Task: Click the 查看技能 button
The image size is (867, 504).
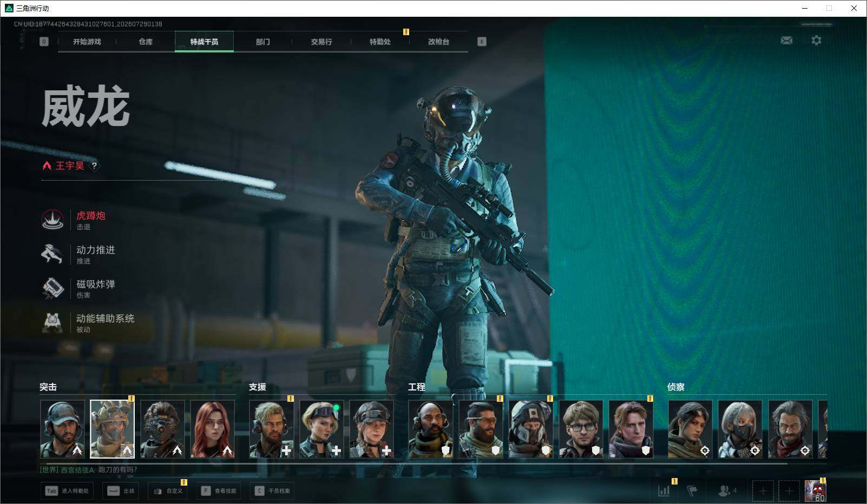Action: coord(219,491)
